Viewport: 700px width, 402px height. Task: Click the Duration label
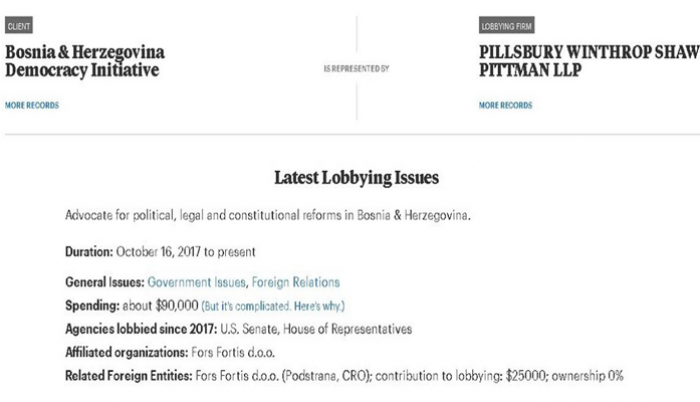89,250
